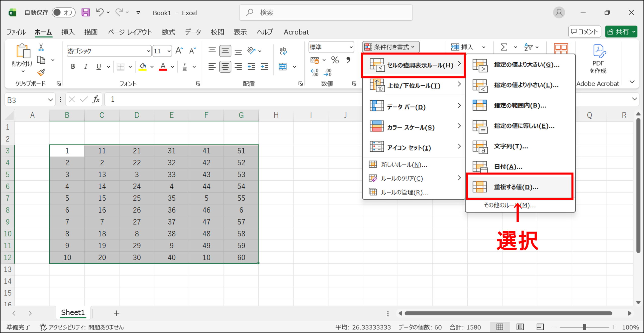The image size is (644, 333).
Task: Click the wrap text icon
Action: click(283, 51)
